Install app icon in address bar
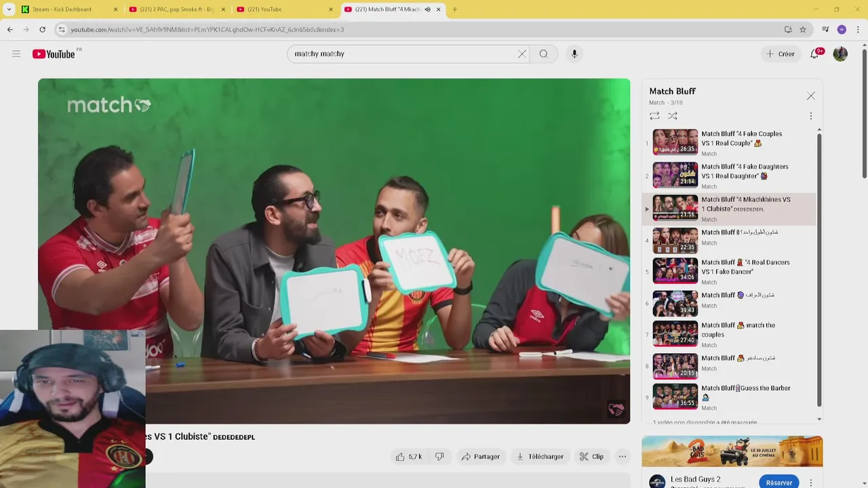The width and height of the screenshot is (868, 488). (788, 29)
